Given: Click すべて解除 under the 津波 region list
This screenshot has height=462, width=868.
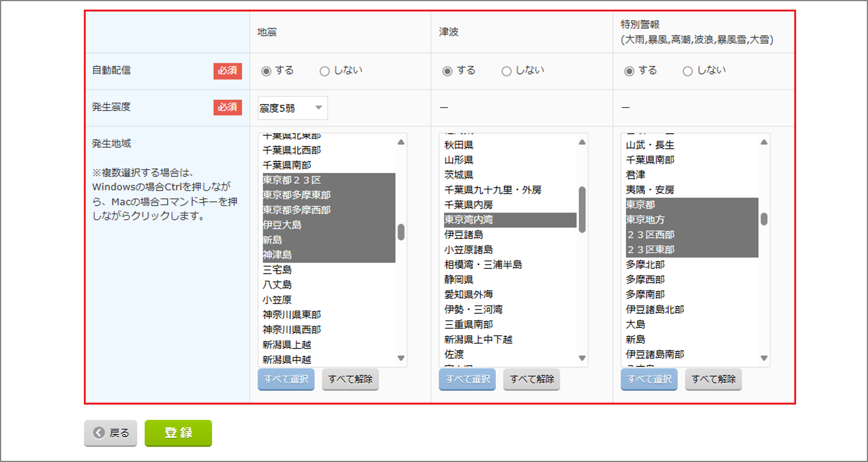Looking at the screenshot, I should 532,379.
